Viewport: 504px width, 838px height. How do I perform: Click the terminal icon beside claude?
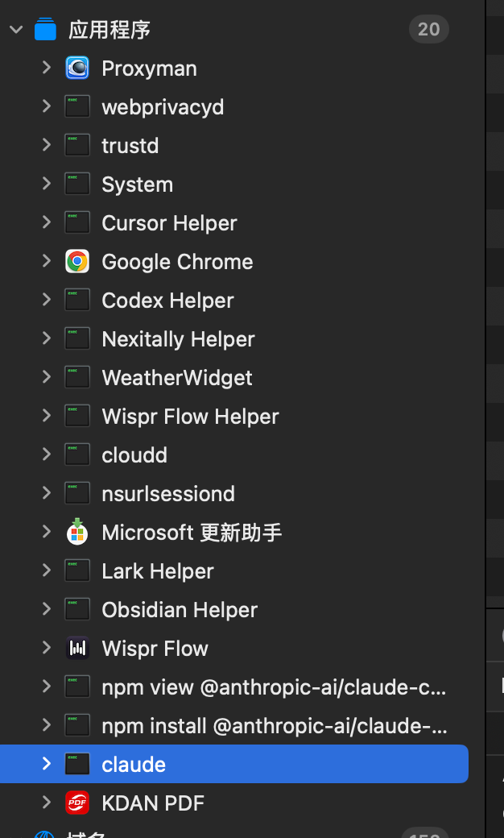[x=77, y=765]
